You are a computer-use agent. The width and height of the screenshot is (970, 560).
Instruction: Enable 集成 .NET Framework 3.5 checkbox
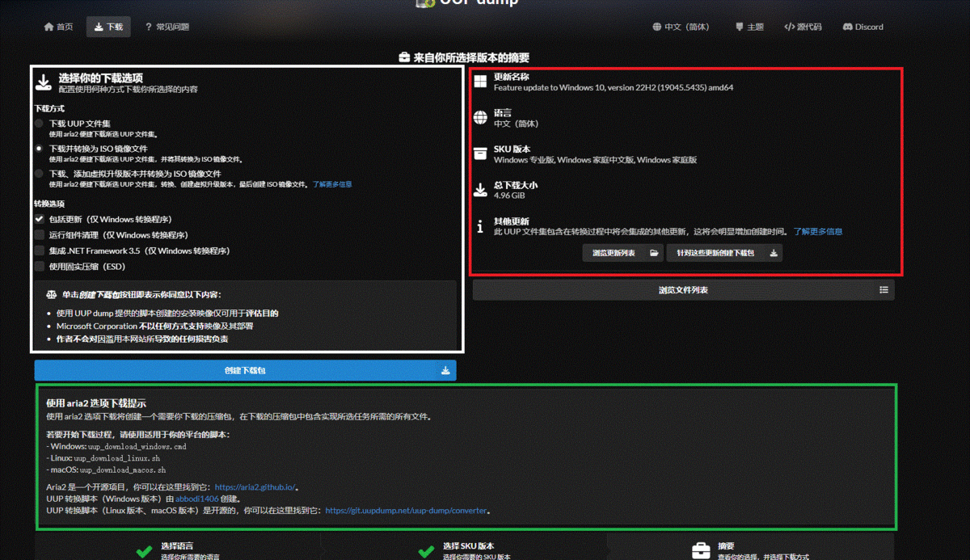[39, 251]
